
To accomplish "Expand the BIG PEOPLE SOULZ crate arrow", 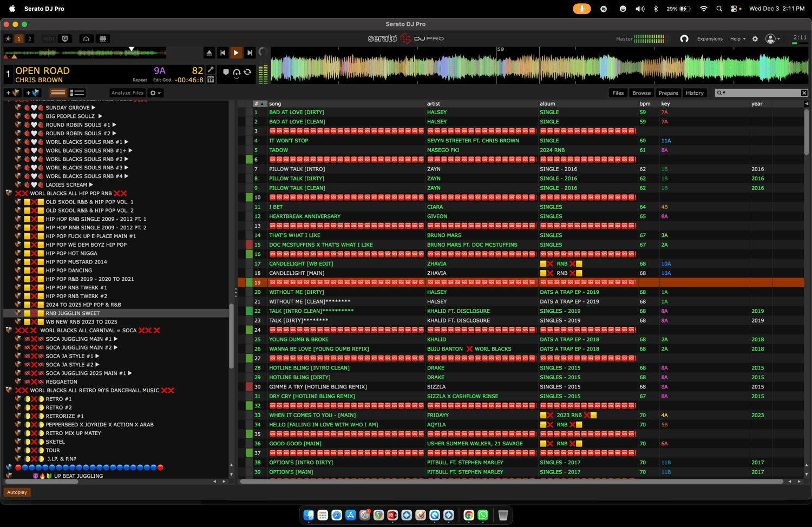I will point(100,116).
